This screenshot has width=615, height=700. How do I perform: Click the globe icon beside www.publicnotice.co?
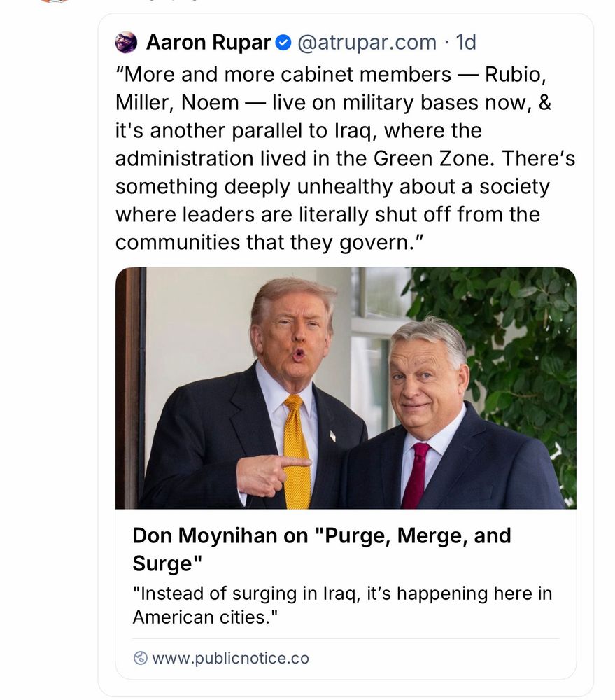coord(139,657)
